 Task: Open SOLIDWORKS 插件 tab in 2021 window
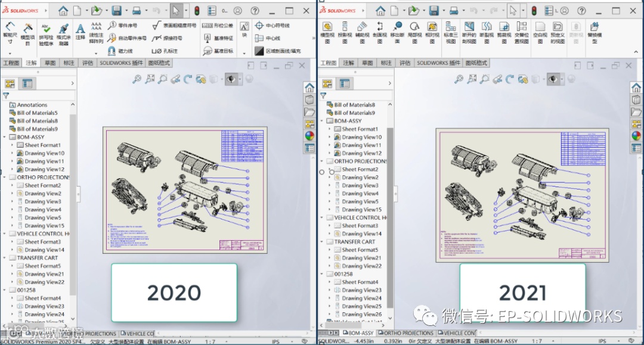(438, 63)
